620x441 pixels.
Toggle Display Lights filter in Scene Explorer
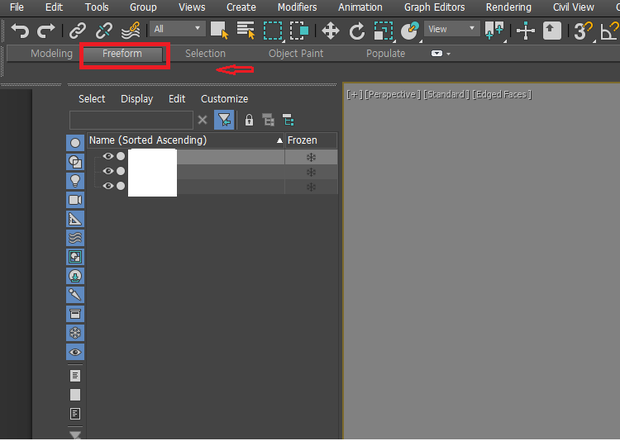click(x=75, y=180)
